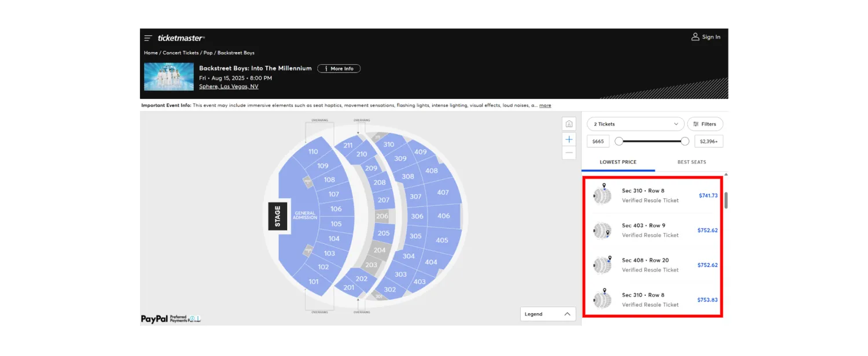Switch to the Best Seats tab
The width and height of the screenshot is (868, 356).
pos(692,162)
